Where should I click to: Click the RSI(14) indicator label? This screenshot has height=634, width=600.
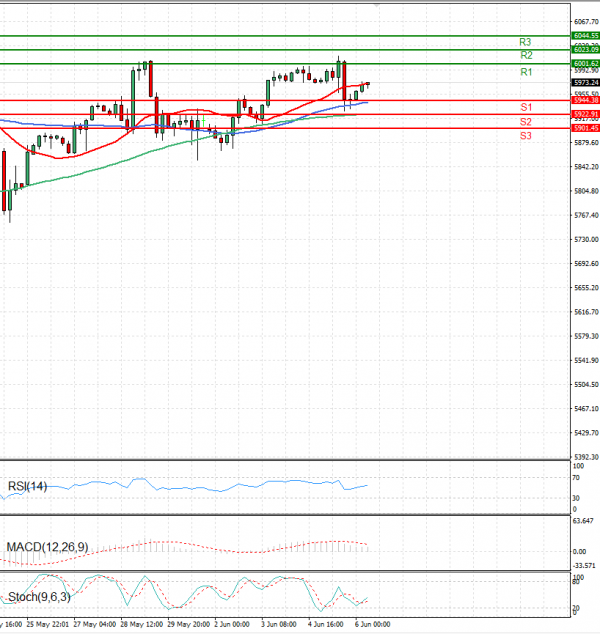click(x=28, y=487)
